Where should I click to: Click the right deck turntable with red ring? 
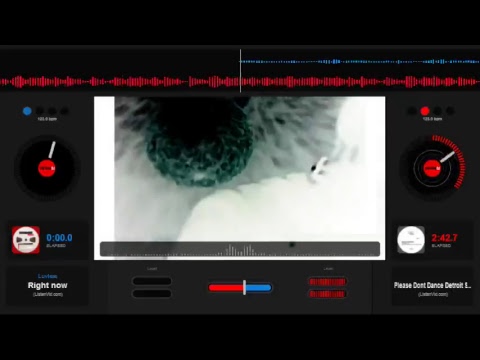[x=433, y=168]
